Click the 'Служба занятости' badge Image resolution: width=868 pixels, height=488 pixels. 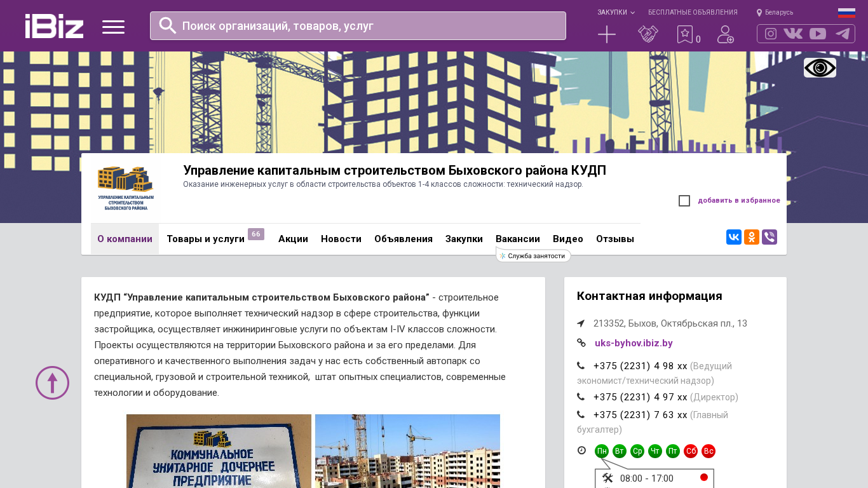(x=533, y=255)
